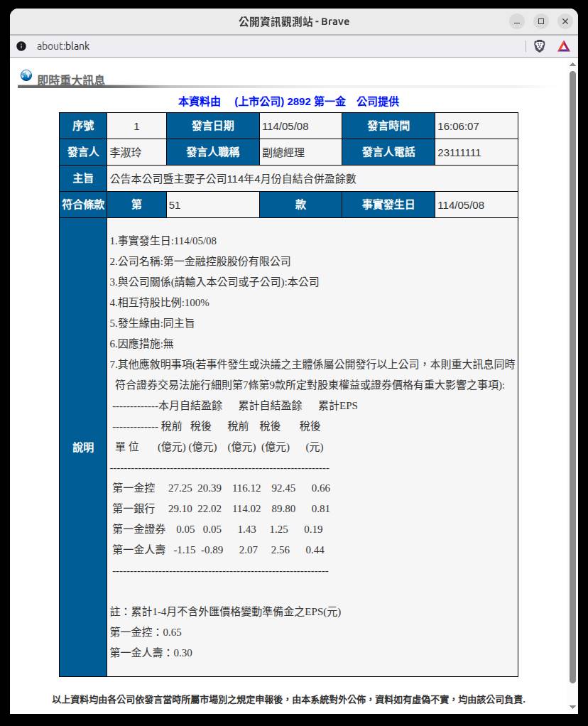Click the site info icon beside about:blank

pos(21,46)
